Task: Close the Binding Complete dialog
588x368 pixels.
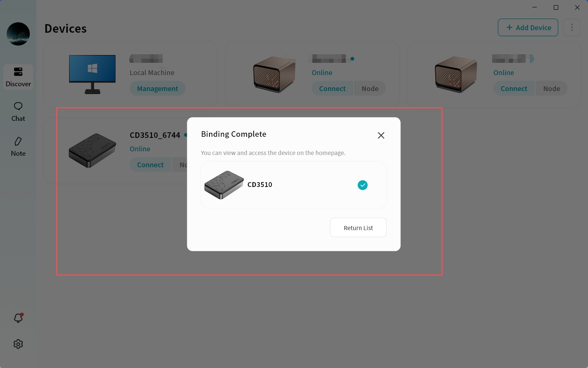Action: click(381, 136)
